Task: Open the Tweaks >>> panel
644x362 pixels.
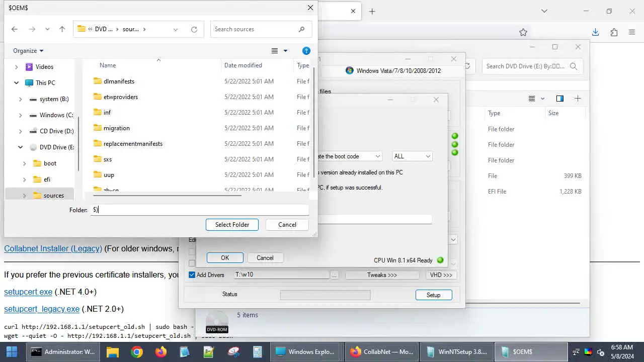Action: click(382, 275)
